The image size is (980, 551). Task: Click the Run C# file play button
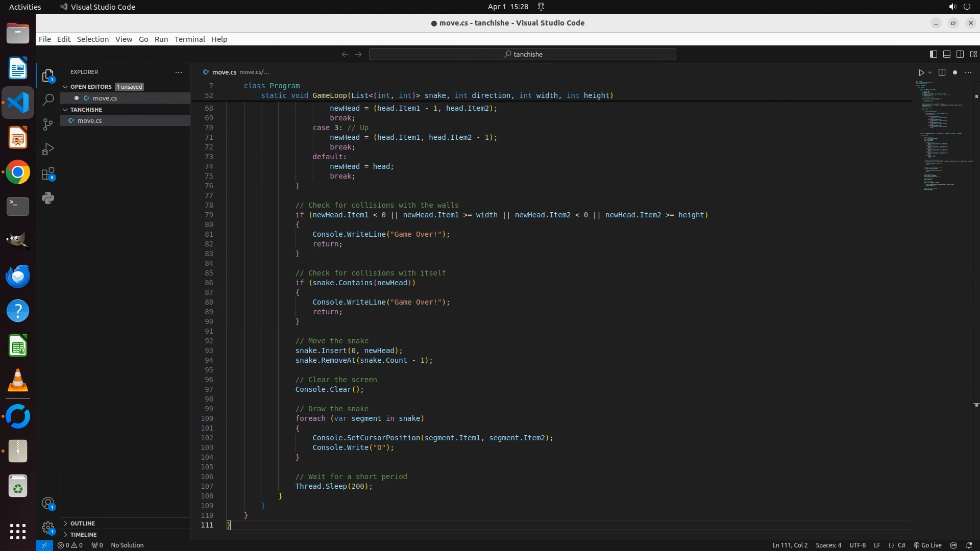[x=921, y=72]
